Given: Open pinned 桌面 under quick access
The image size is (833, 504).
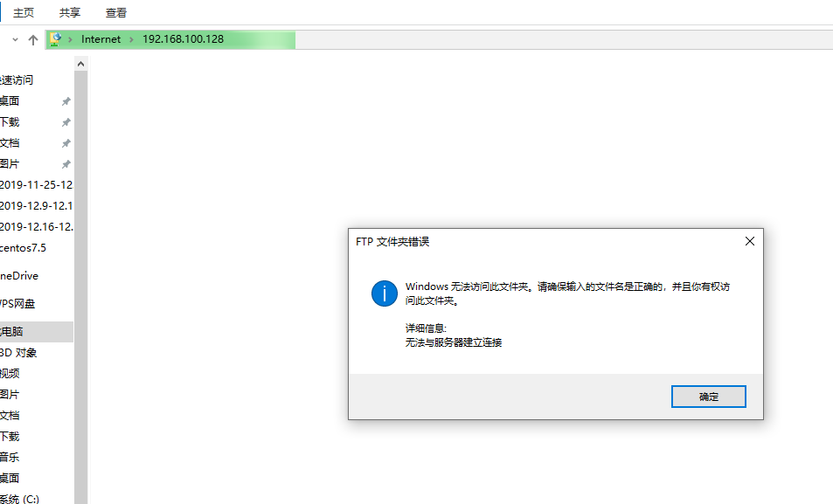Looking at the screenshot, I should (10, 101).
